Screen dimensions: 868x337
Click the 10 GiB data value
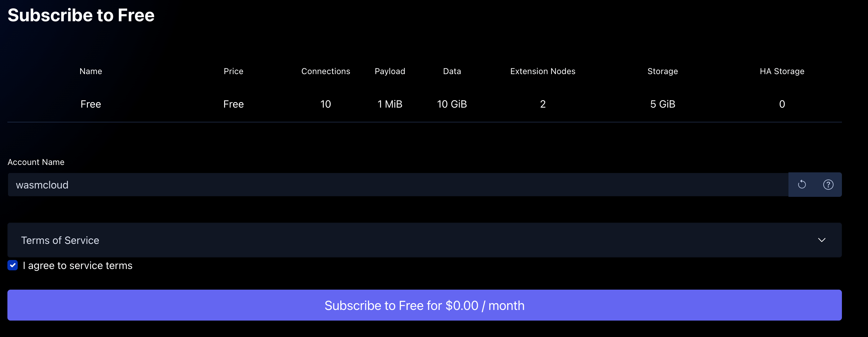pos(451,104)
